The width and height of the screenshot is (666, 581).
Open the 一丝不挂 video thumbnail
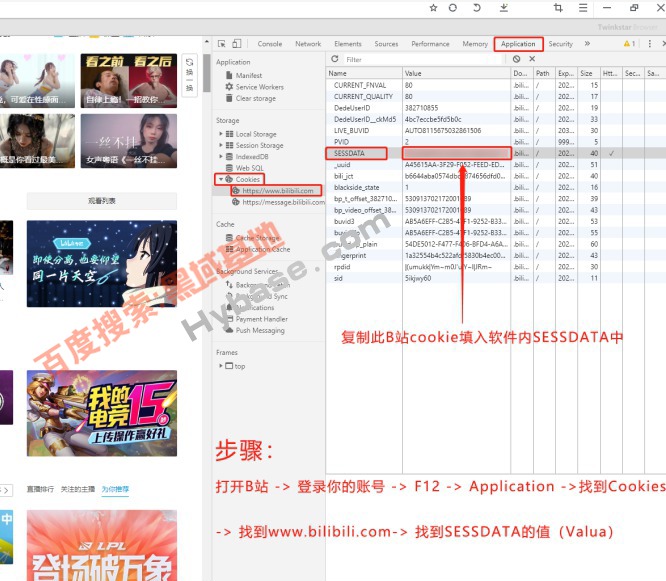129,141
